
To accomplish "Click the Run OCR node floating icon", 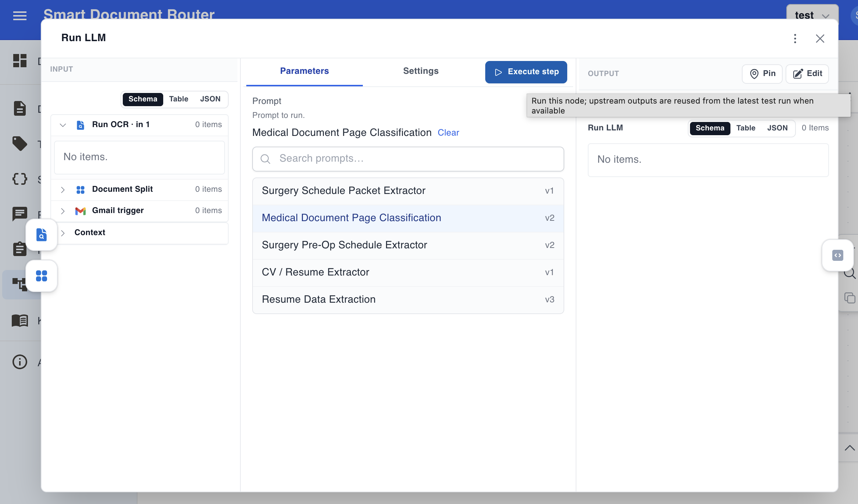I will [x=42, y=235].
